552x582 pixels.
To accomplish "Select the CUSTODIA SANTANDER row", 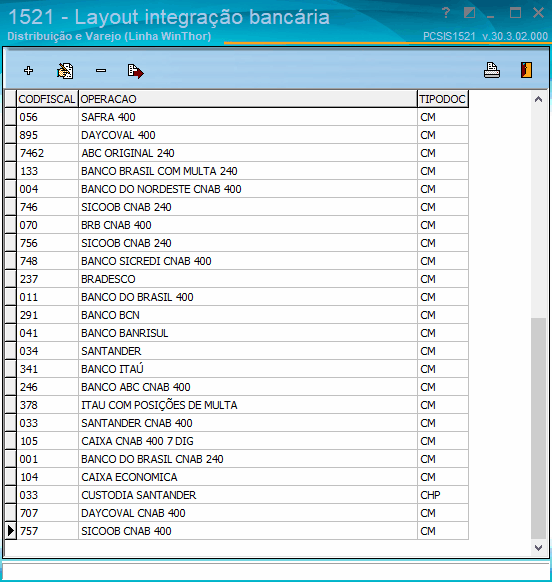I will 236,495.
